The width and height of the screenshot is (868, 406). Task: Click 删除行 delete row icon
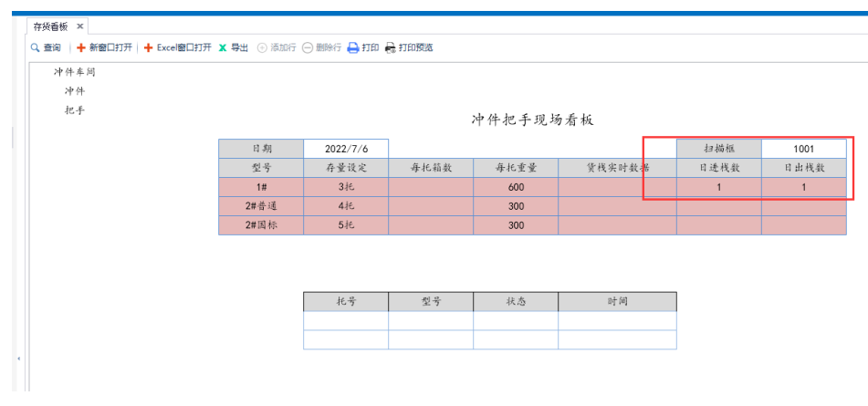(308, 47)
